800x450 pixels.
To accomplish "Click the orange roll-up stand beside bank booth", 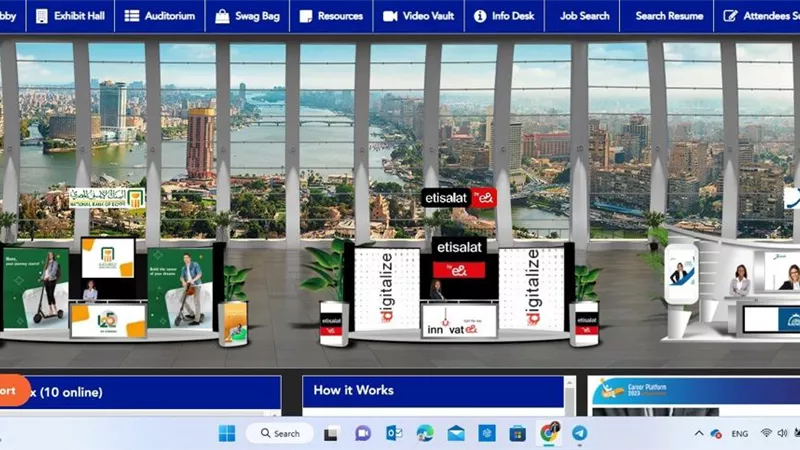I will tap(233, 324).
